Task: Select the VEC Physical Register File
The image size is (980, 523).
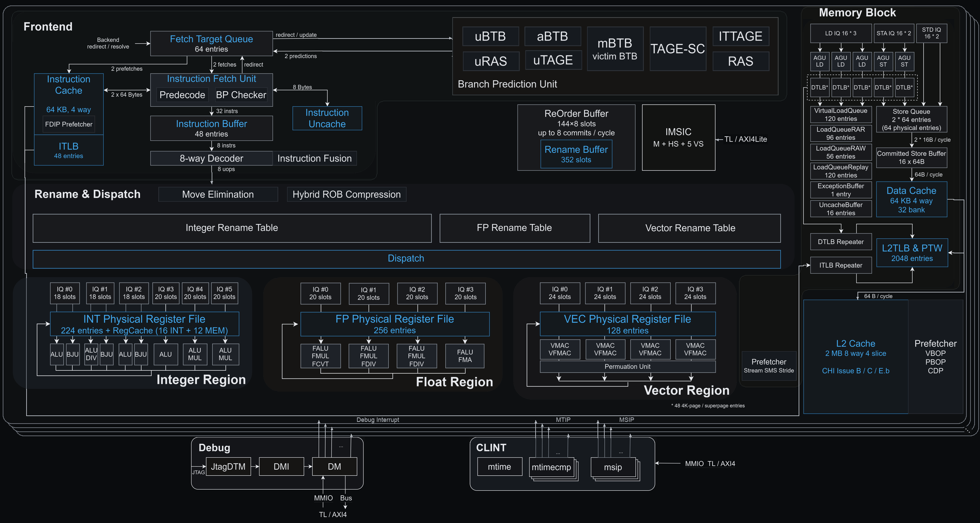Action: click(628, 324)
